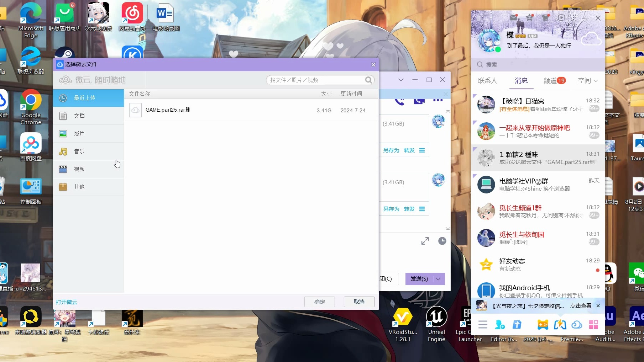The image size is (644, 362).
Task: Sort by the 文件名称 column header
Action: pos(139,94)
